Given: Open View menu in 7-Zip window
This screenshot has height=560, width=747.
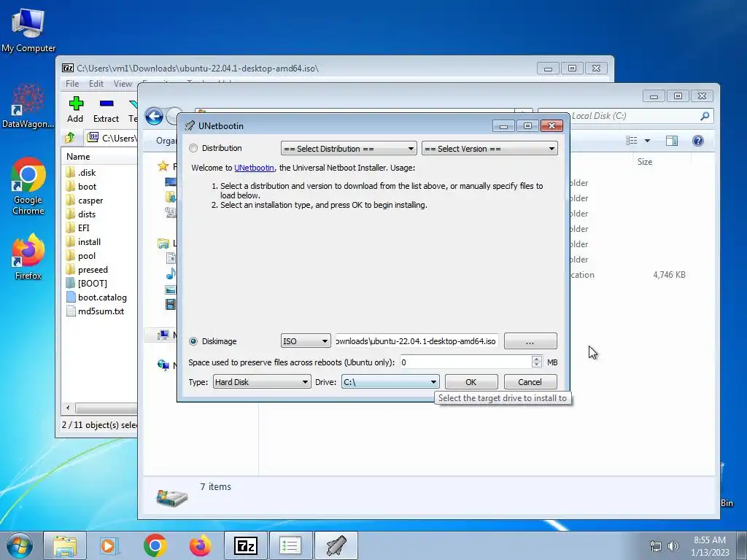Looking at the screenshot, I should click(x=123, y=83).
